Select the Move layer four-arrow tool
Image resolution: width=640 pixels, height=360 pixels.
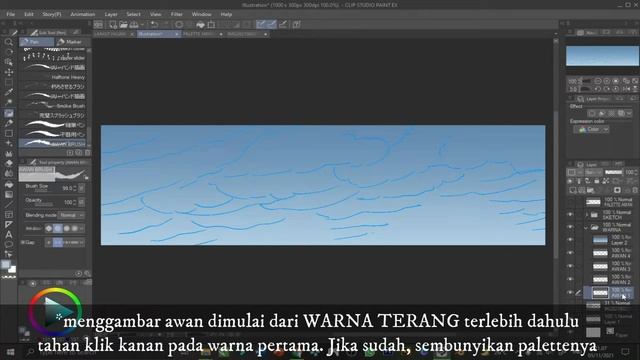tap(9, 72)
